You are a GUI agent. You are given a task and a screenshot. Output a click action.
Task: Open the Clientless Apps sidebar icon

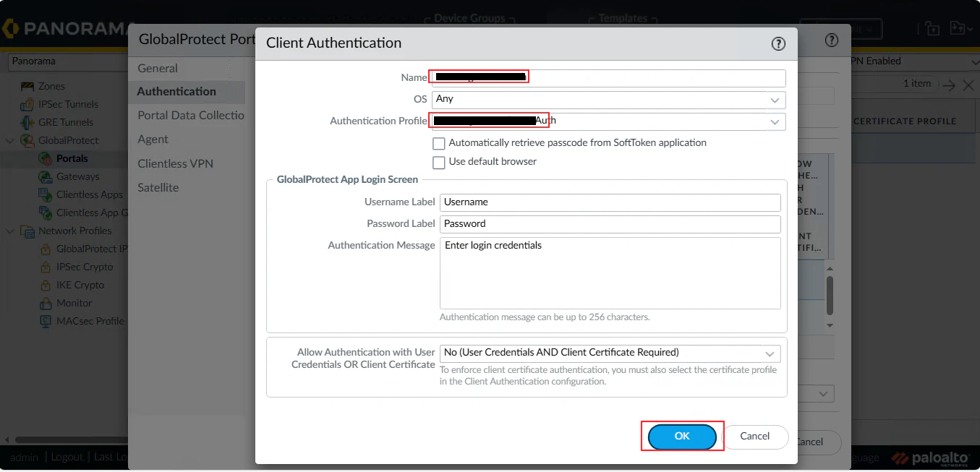click(45, 194)
